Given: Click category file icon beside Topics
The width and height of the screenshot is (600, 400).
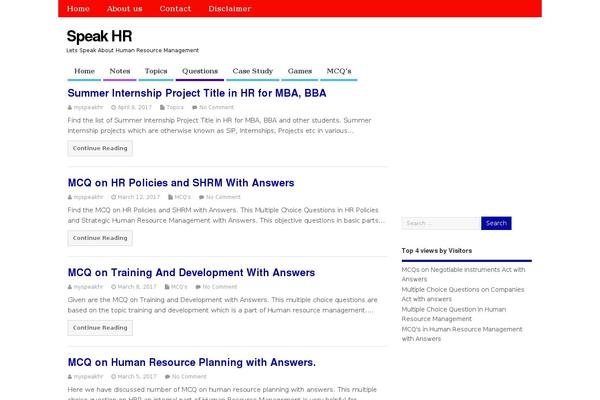Looking at the screenshot, I should tap(162, 108).
